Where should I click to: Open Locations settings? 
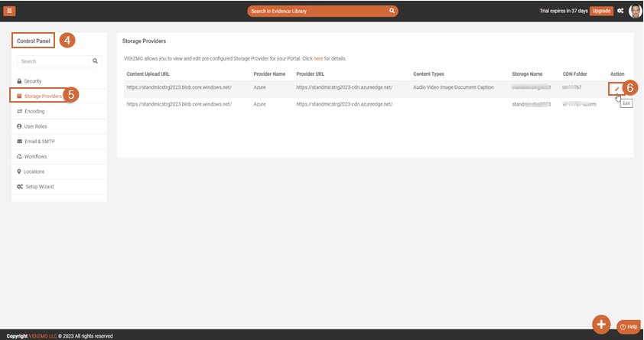pyautogui.click(x=34, y=172)
